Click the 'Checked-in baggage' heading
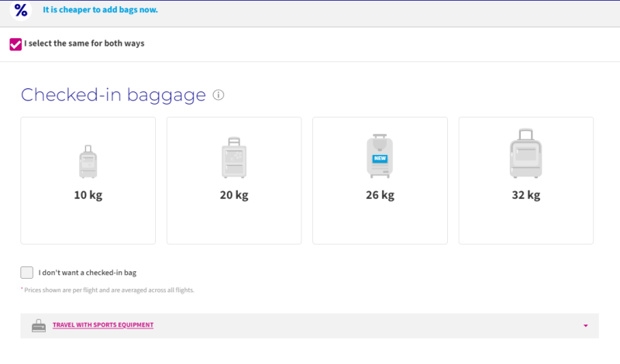The image size is (620, 364). point(113,95)
